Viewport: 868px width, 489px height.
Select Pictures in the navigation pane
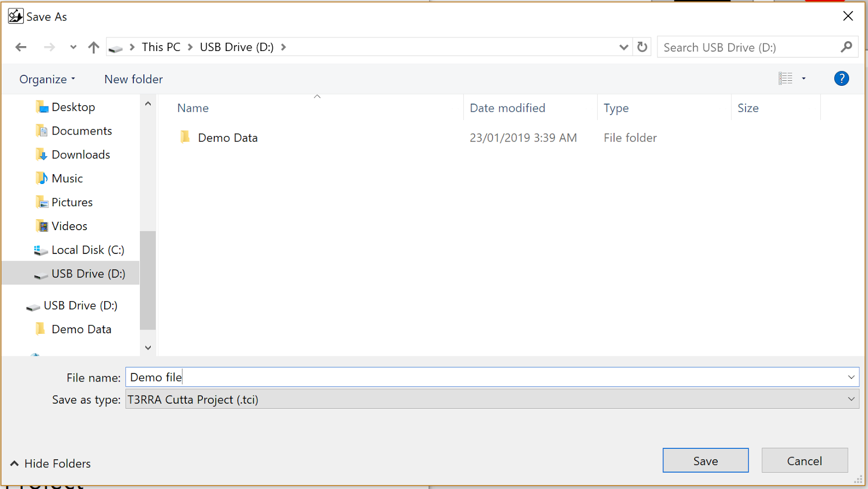tap(72, 202)
